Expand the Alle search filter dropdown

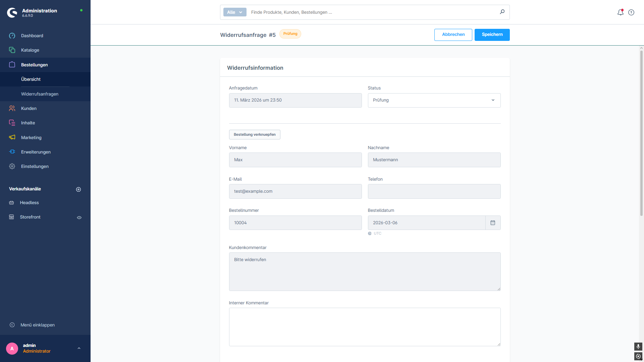pos(235,12)
